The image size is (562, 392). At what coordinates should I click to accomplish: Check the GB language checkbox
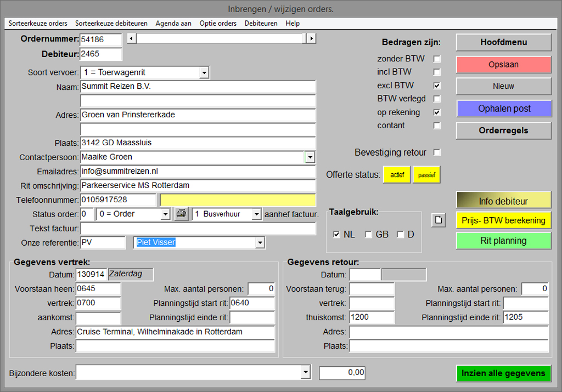[x=369, y=235]
